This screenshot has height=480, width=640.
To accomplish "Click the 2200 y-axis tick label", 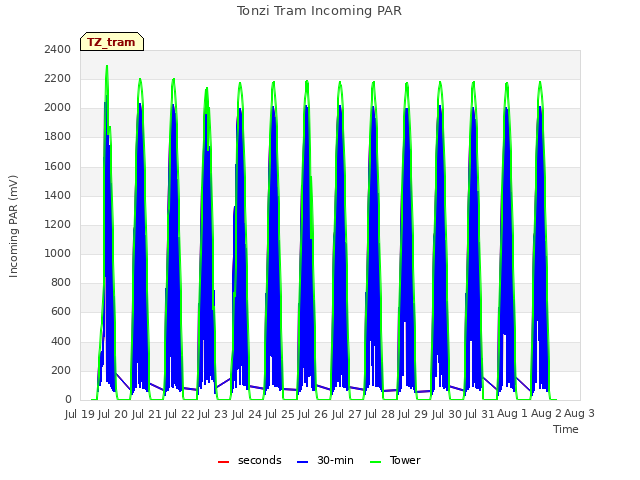I will point(58,79).
